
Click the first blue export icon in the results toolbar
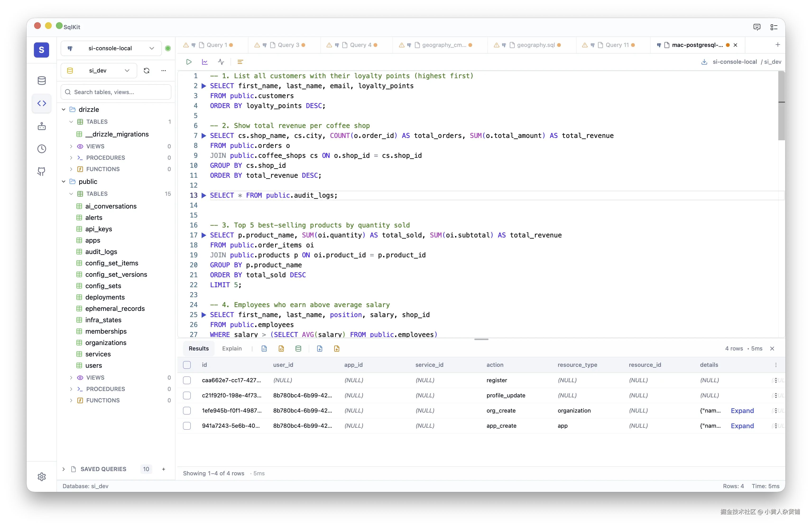pyautogui.click(x=264, y=348)
